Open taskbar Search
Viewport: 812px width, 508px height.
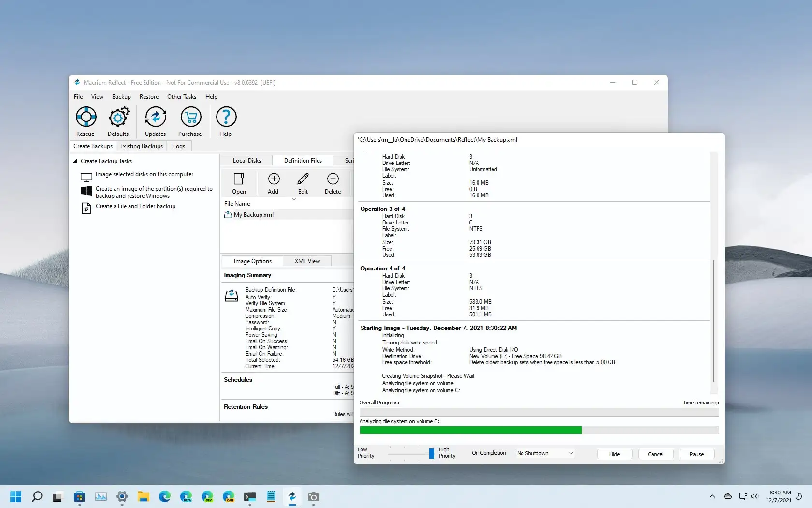coord(37,496)
